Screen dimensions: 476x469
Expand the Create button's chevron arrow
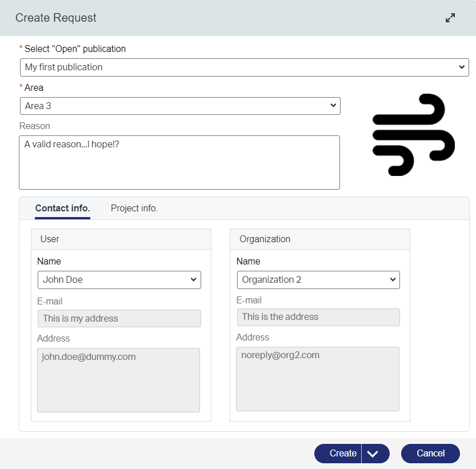click(373, 454)
